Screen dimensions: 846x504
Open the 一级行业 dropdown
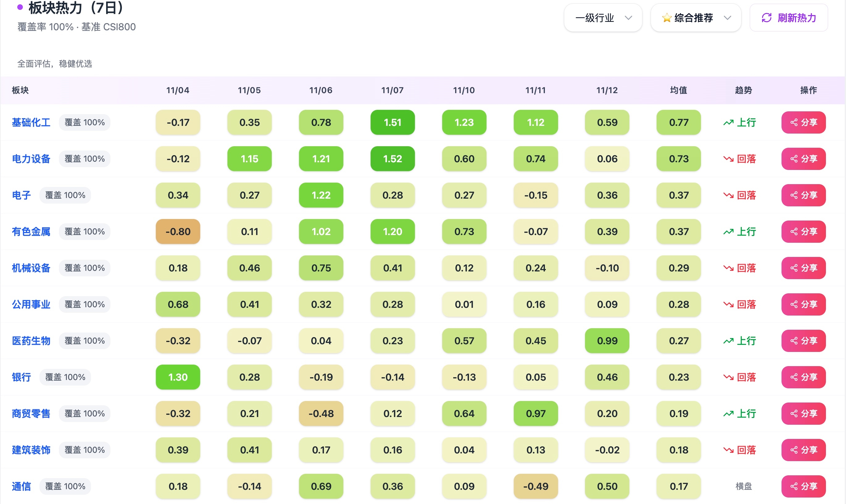point(603,18)
